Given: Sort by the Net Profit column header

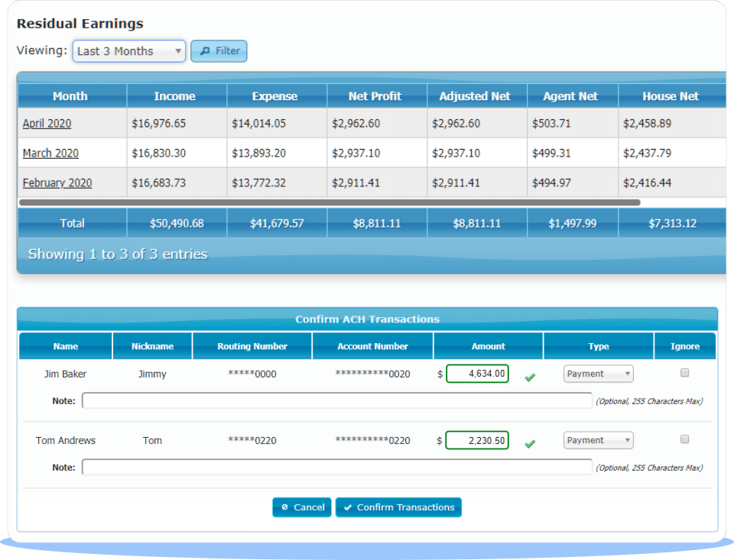Looking at the screenshot, I should [377, 96].
